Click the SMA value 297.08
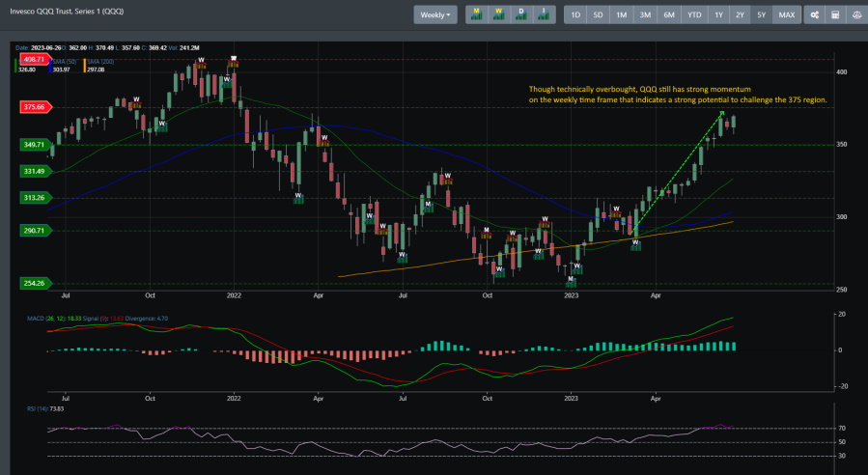Image resolution: width=868 pixels, height=475 pixels. 96,70
